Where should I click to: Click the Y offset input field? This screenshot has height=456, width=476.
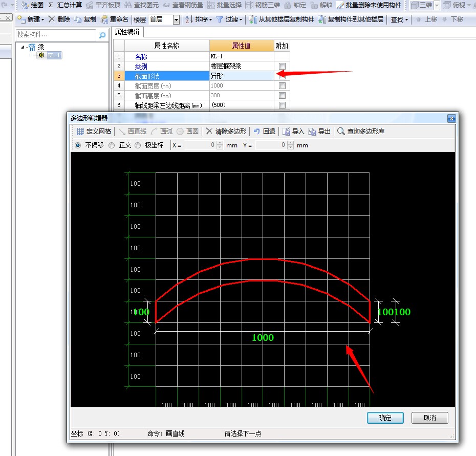click(271, 145)
